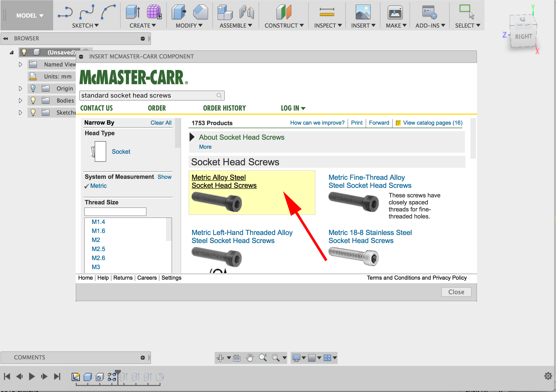Screen dimensions: 556x392
Task: Click the timeline Play button
Action: click(32, 376)
